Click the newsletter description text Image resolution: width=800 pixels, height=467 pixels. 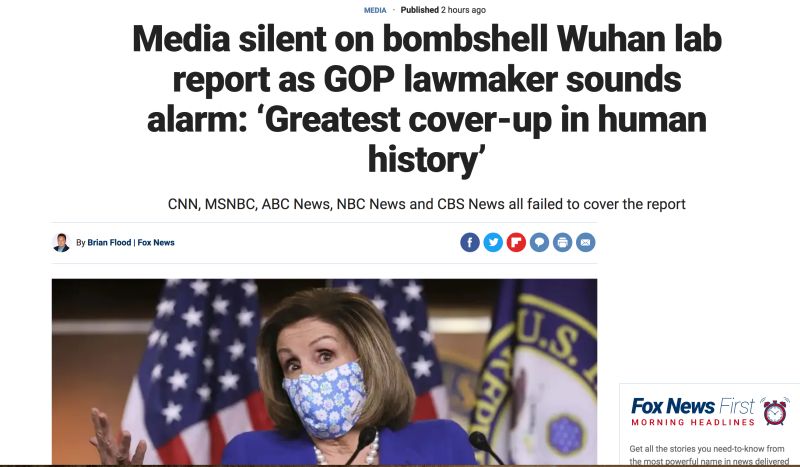point(709,455)
